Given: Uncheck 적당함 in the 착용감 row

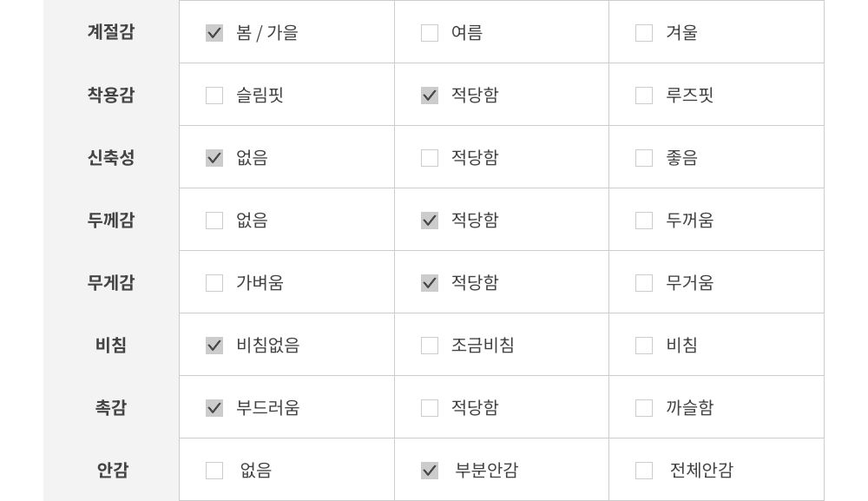Looking at the screenshot, I should click(x=430, y=96).
